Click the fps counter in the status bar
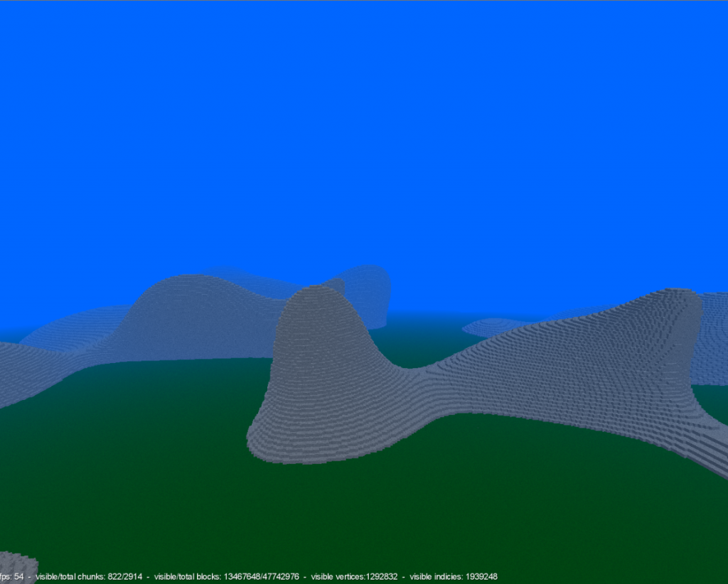 click(x=13, y=576)
